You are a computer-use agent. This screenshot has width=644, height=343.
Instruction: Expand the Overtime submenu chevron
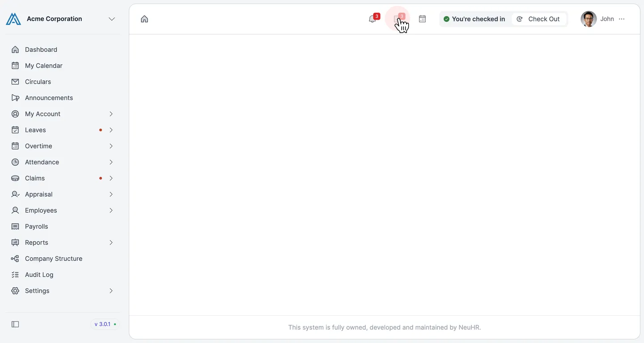(111, 146)
